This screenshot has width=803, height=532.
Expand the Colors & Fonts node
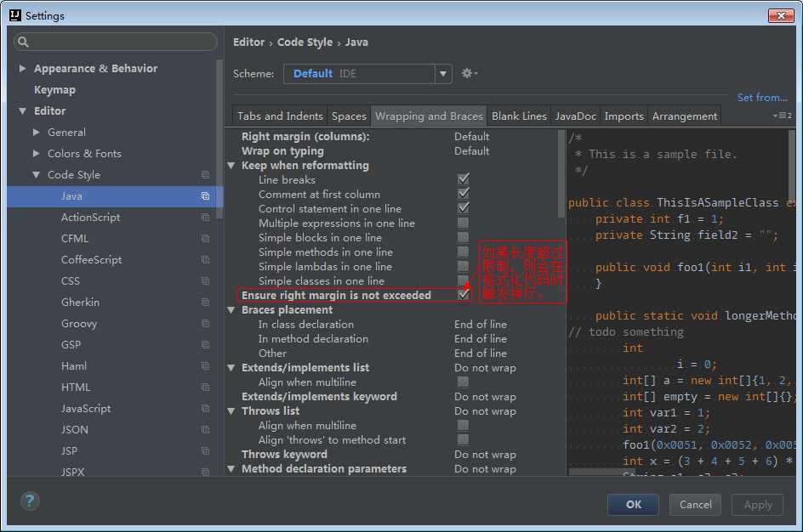(36, 154)
